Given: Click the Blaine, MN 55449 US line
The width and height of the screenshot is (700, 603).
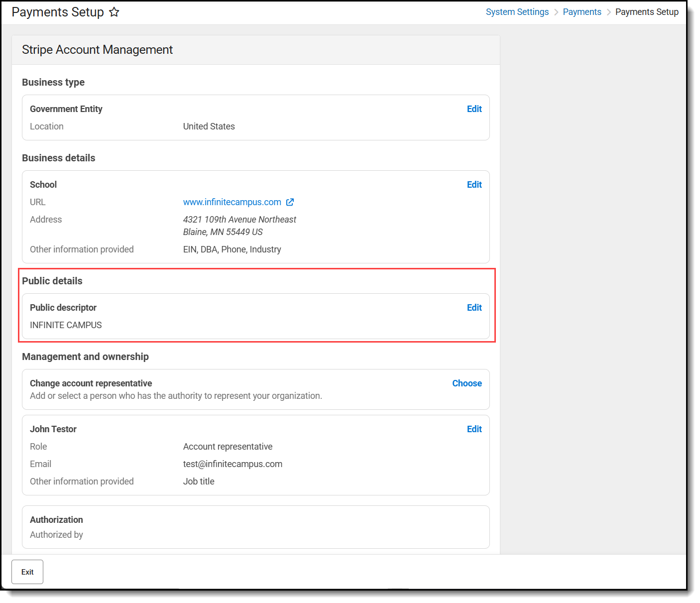Looking at the screenshot, I should (x=223, y=232).
